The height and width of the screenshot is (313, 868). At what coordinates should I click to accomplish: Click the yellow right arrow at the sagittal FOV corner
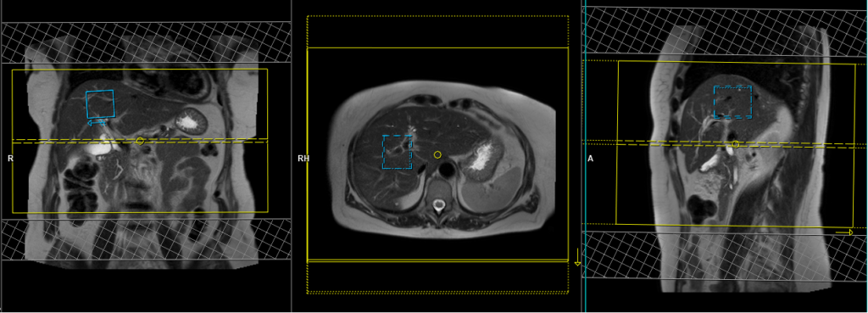[845, 232]
